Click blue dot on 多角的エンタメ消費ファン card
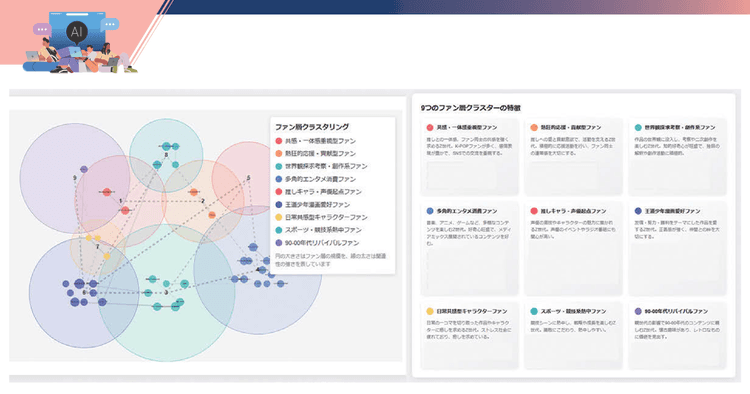Viewport: 750px width, 394px height. tap(430, 211)
